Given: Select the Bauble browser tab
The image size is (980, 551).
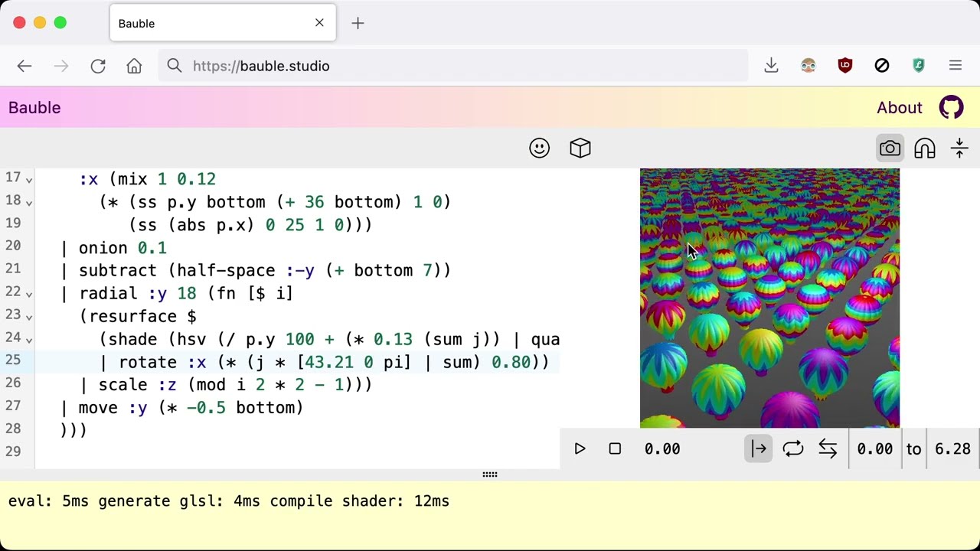Looking at the screenshot, I should (223, 24).
